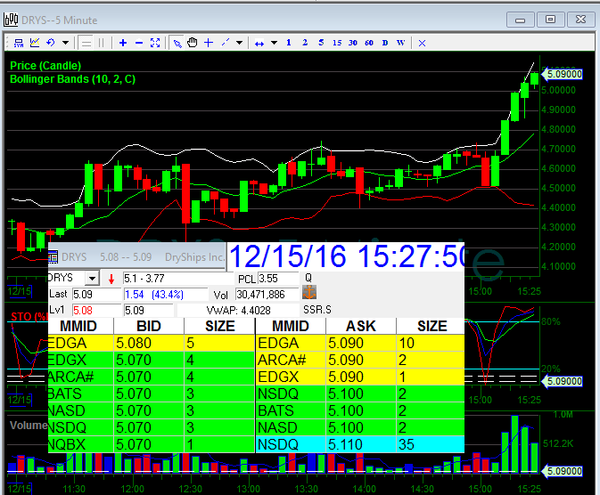This screenshot has width=600, height=495.
Task: Zoom out with the minus icon
Action: click(x=138, y=42)
